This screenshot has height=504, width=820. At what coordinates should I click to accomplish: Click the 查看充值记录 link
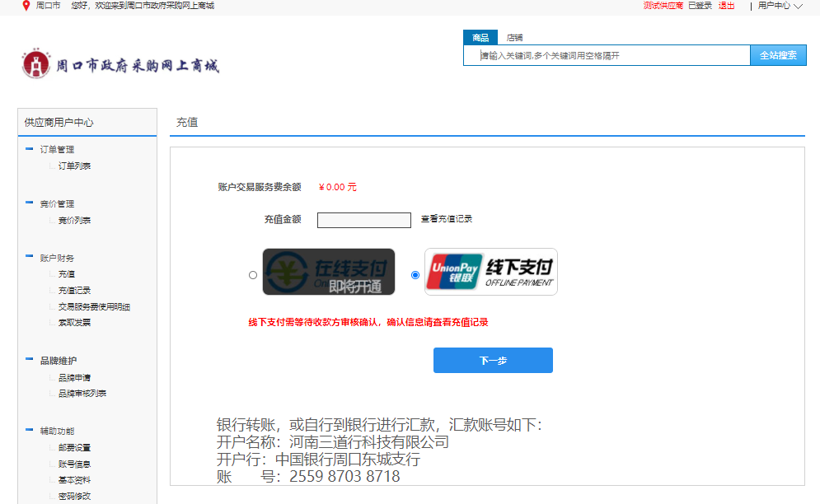(447, 219)
